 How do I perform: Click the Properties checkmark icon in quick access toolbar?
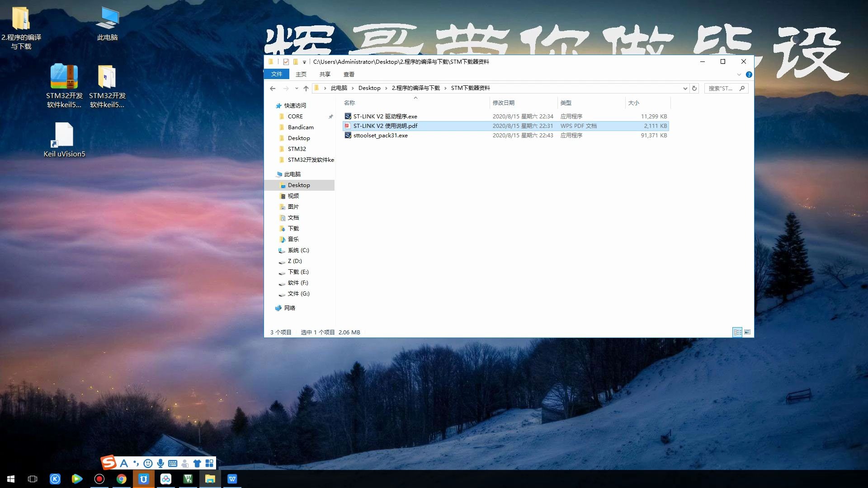coord(286,62)
